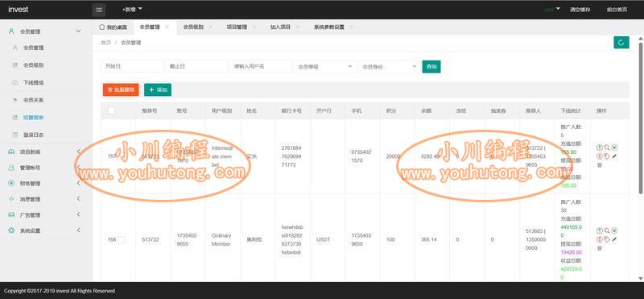Image resolution: width=644 pixels, height=299 pixels.
Task: Click the orange 批量删除 button
Action: [121, 89]
